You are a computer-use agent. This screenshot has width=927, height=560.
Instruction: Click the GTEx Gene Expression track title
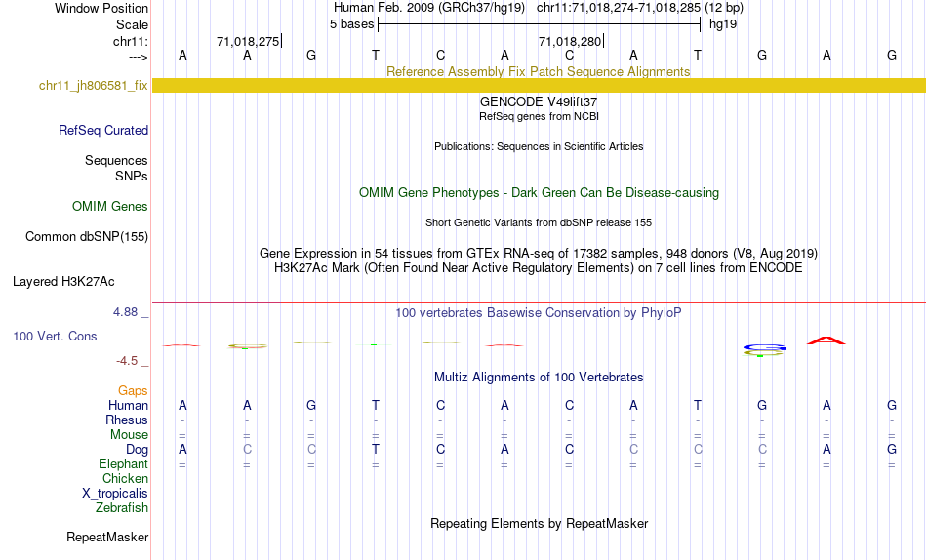539,253
